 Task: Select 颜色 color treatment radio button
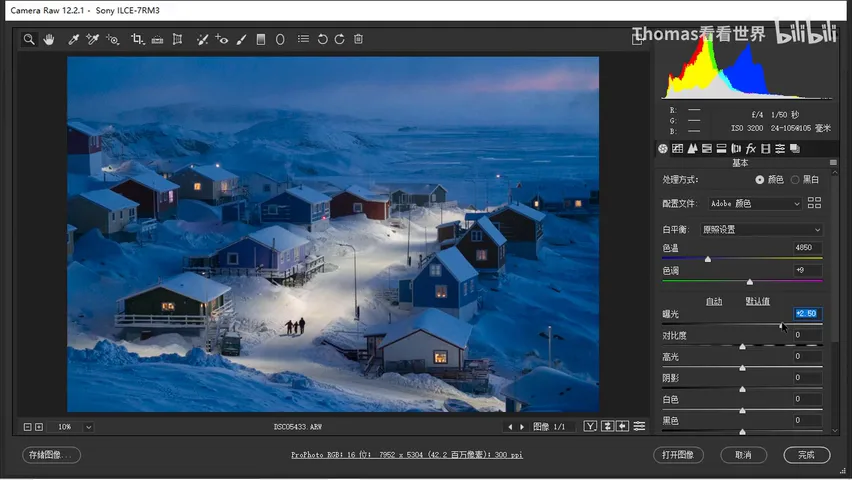click(x=760, y=179)
